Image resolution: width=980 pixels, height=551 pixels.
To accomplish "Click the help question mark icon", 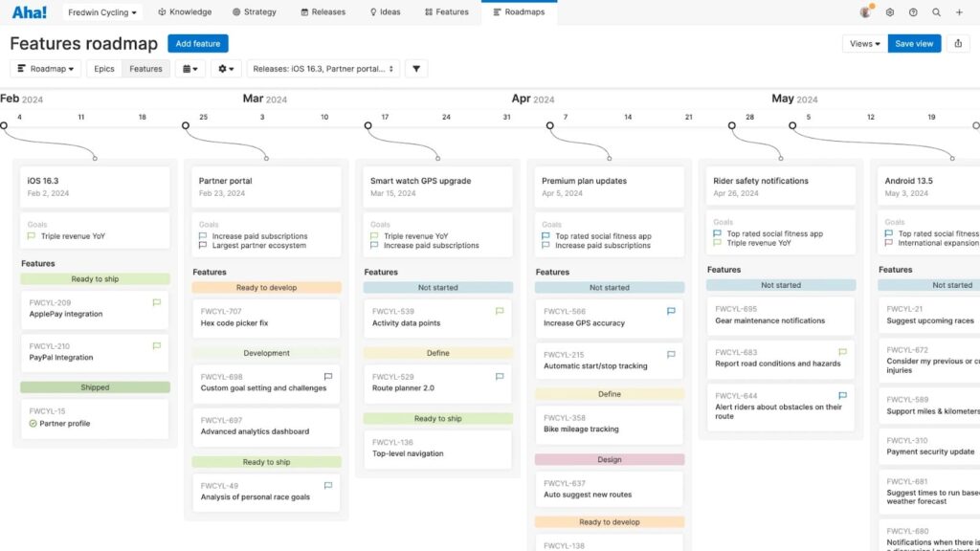I will coord(913,12).
